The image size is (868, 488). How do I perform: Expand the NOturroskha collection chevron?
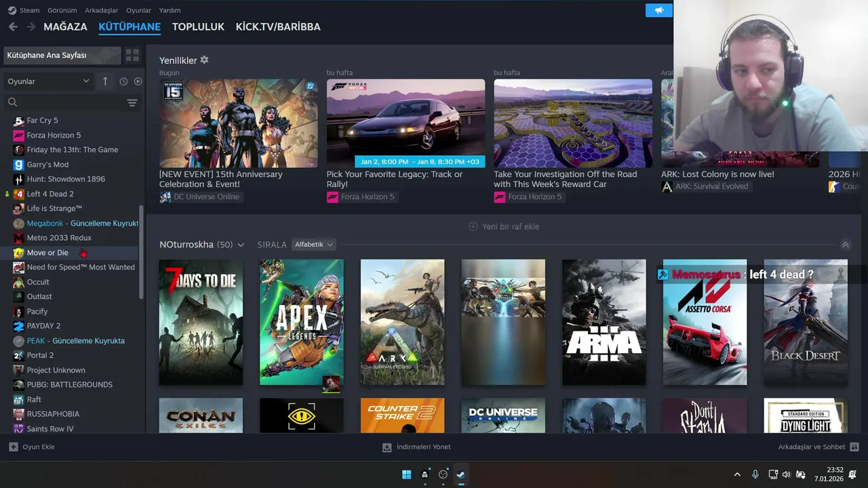click(241, 245)
